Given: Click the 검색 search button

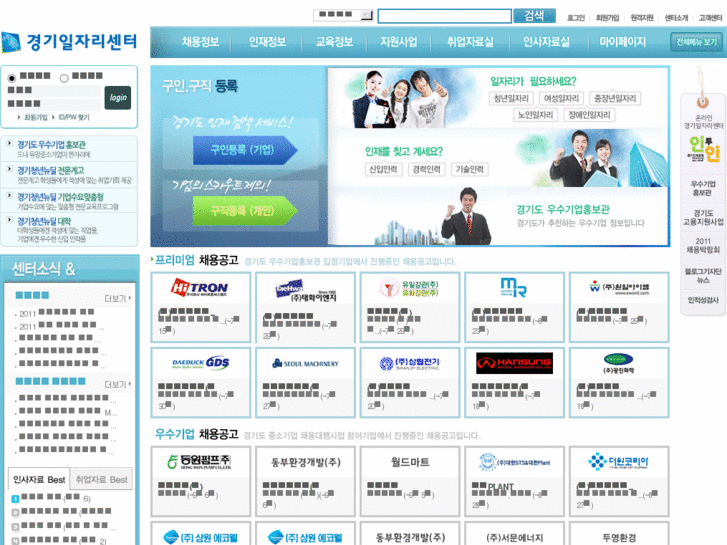Looking at the screenshot, I should (x=535, y=16).
